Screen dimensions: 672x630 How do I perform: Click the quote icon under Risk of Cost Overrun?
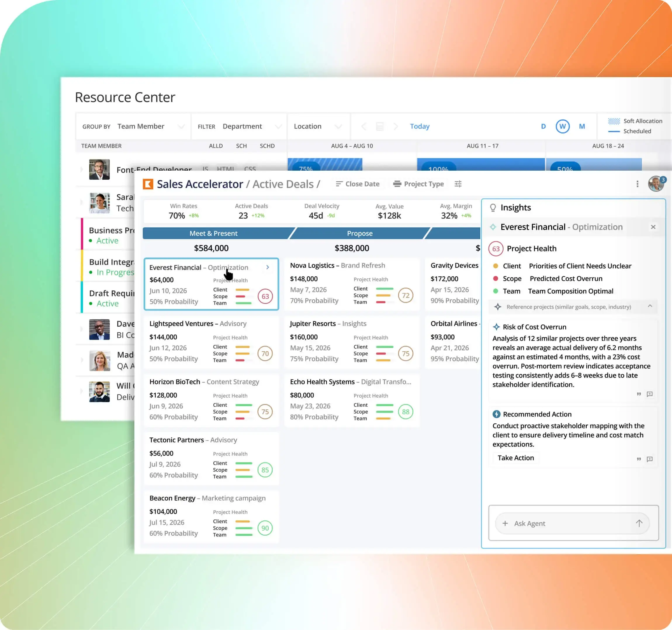pos(639,394)
